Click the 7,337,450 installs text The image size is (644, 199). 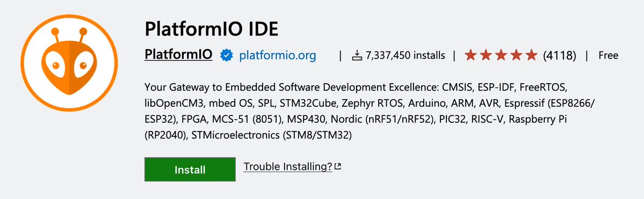pos(406,55)
